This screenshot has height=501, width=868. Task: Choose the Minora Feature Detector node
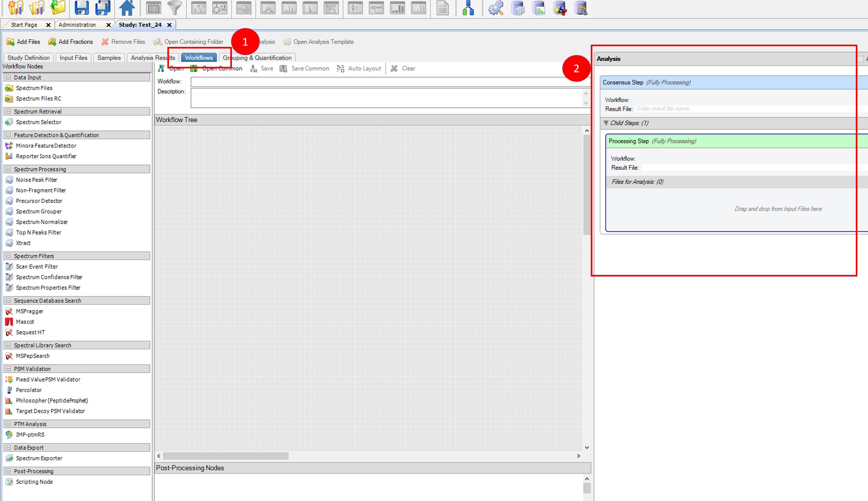point(46,145)
